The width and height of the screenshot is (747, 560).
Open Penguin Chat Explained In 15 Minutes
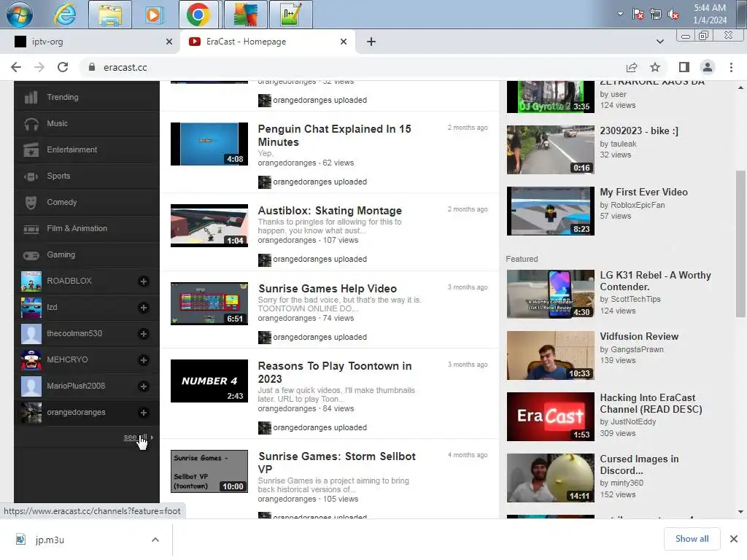334,136
